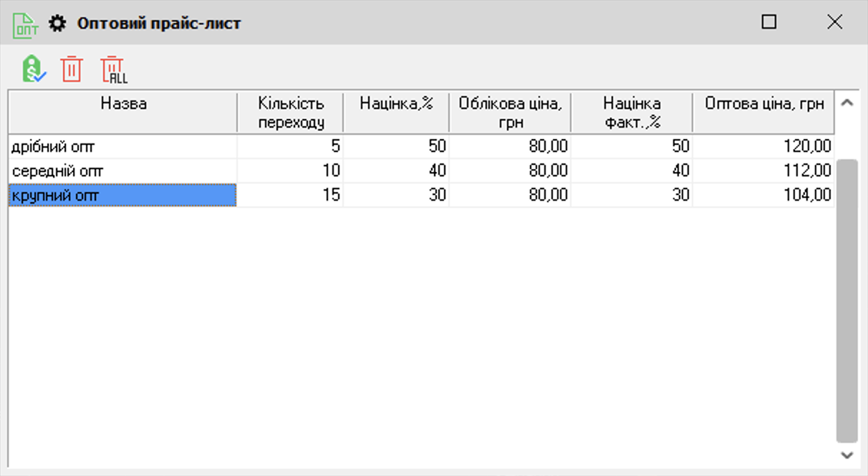Click the red delete row trash icon
The height and width of the screenshot is (476, 868).
pos(71,67)
